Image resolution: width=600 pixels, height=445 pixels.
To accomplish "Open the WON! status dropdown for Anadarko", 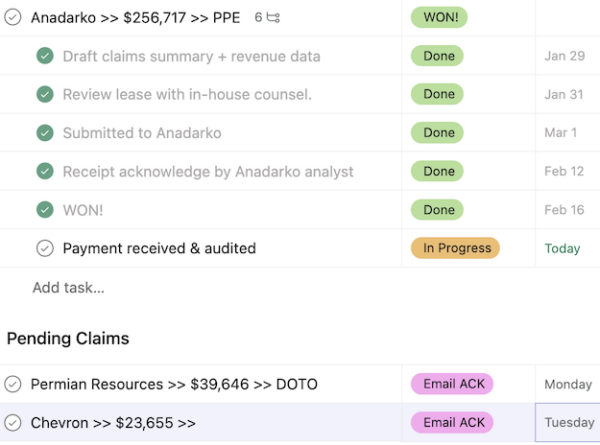I will [439, 17].
